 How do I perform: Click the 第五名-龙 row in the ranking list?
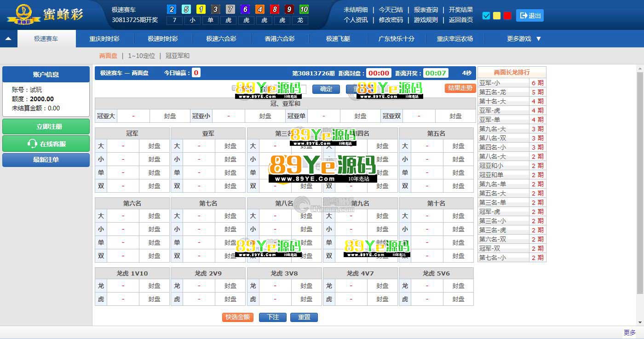coord(512,92)
